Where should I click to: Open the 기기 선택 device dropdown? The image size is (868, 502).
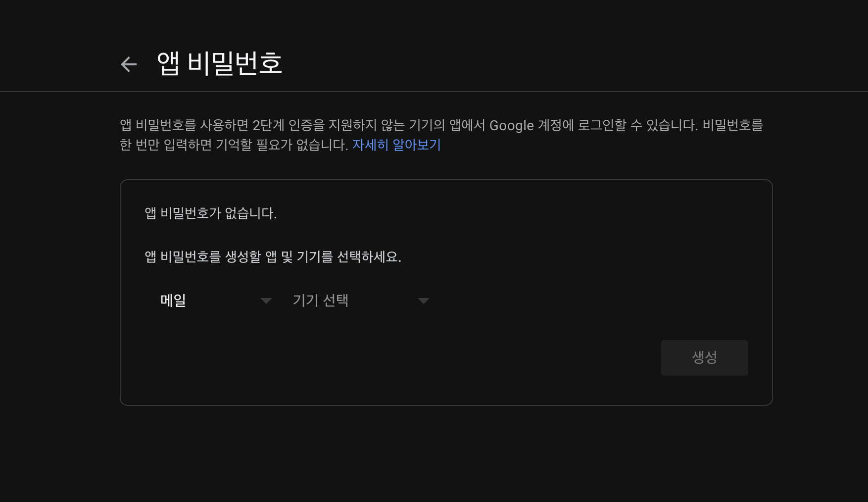361,301
